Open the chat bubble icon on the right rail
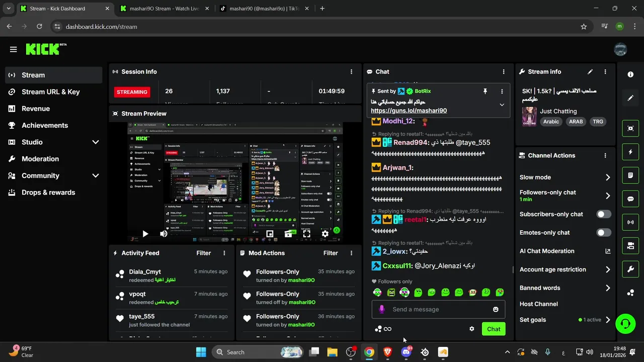The image size is (644, 362). (630, 199)
